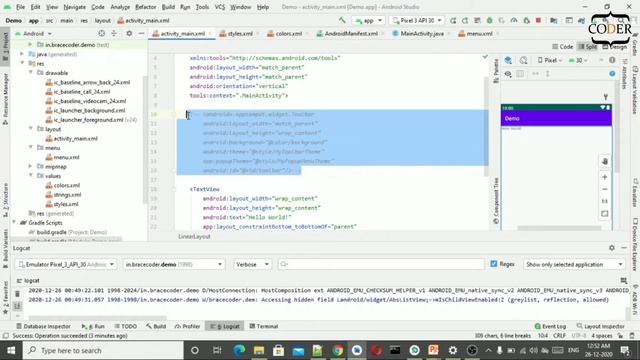Zoom in using the plus icon in preview
The image size is (640, 360).
[x=604, y=177]
